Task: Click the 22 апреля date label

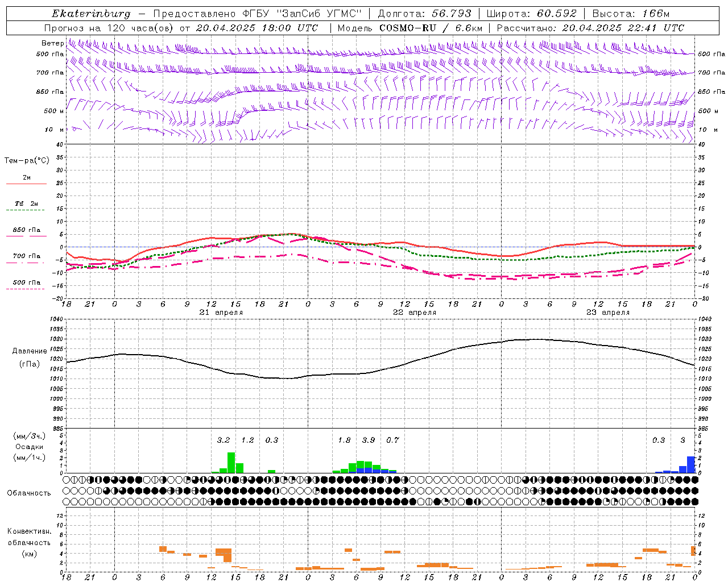Action: pyautogui.click(x=415, y=313)
